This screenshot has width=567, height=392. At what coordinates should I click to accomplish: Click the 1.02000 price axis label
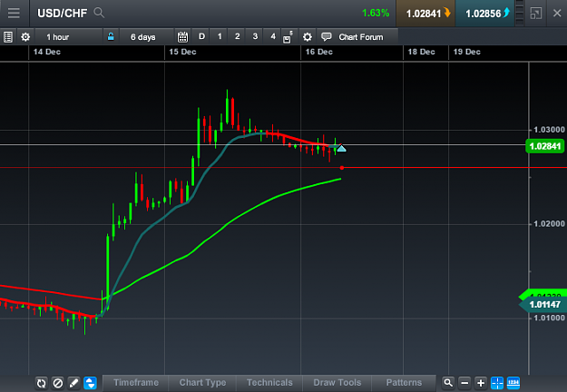(x=549, y=224)
